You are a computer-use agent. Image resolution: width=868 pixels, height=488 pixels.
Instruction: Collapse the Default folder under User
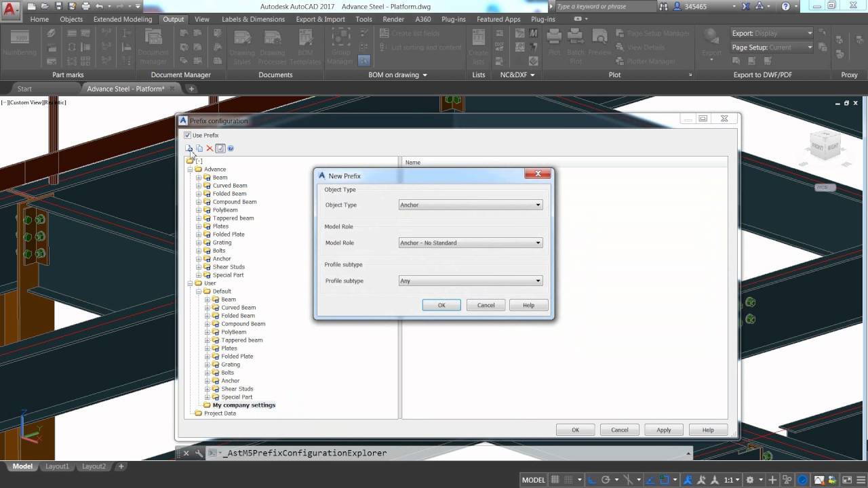tap(199, 291)
